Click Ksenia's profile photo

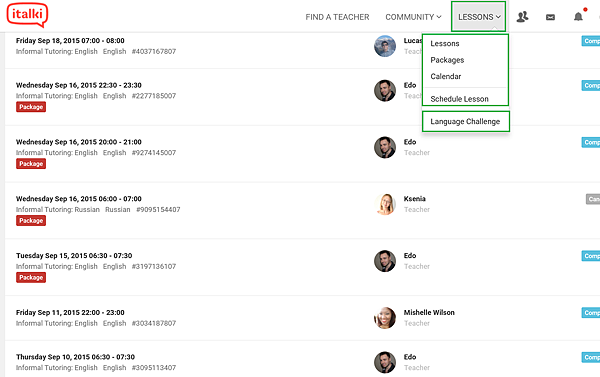point(385,204)
